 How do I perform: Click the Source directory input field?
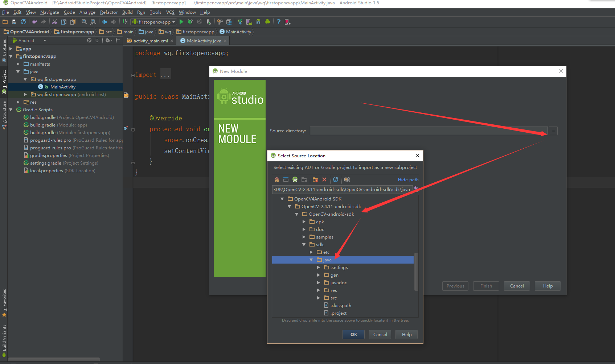pyautogui.click(x=429, y=131)
